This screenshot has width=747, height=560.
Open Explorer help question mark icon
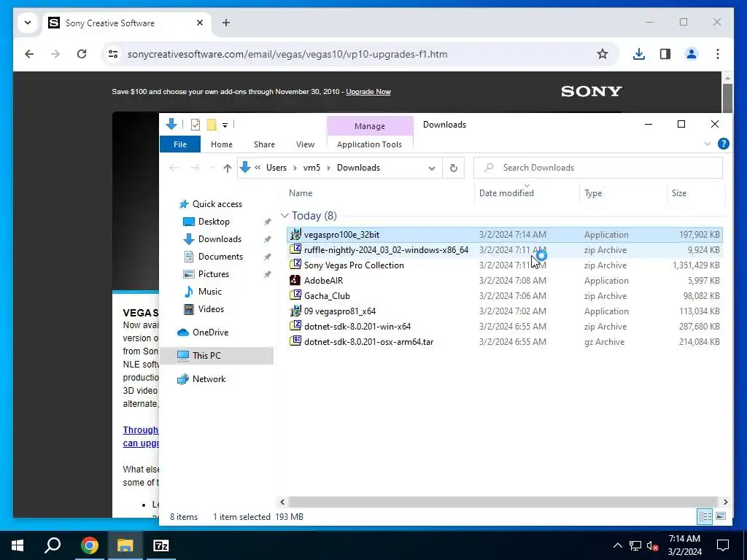pyautogui.click(x=723, y=144)
